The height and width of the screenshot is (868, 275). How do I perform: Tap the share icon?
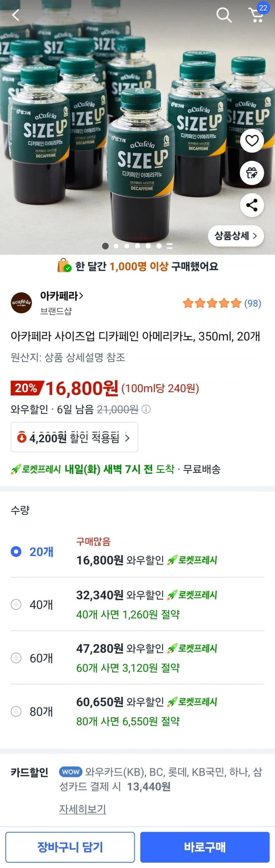pos(252,205)
